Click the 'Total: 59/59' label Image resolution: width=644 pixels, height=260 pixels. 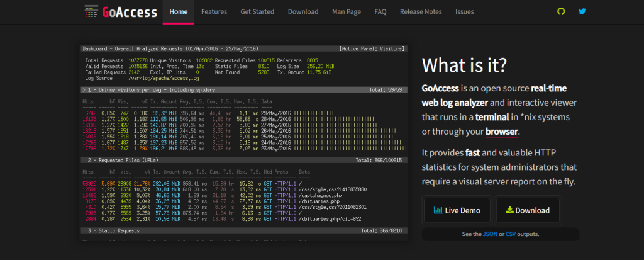[x=384, y=89]
